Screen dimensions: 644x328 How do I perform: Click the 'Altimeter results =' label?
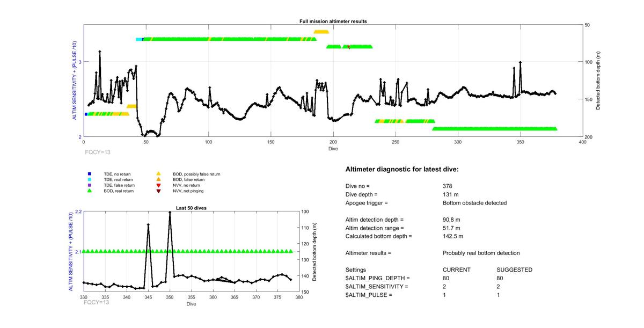pyautogui.click(x=369, y=253)
